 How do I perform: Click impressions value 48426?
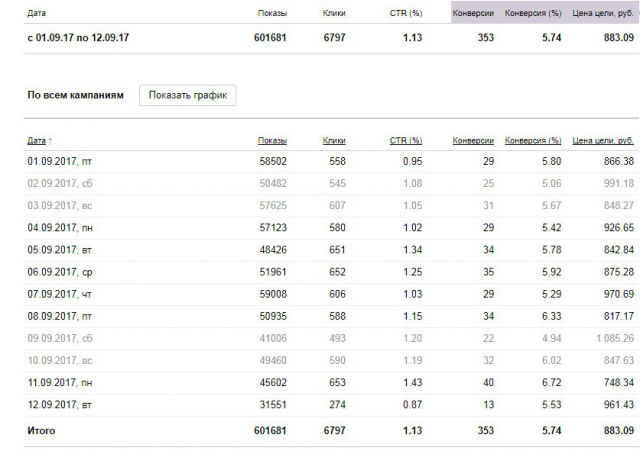[273, 249]
